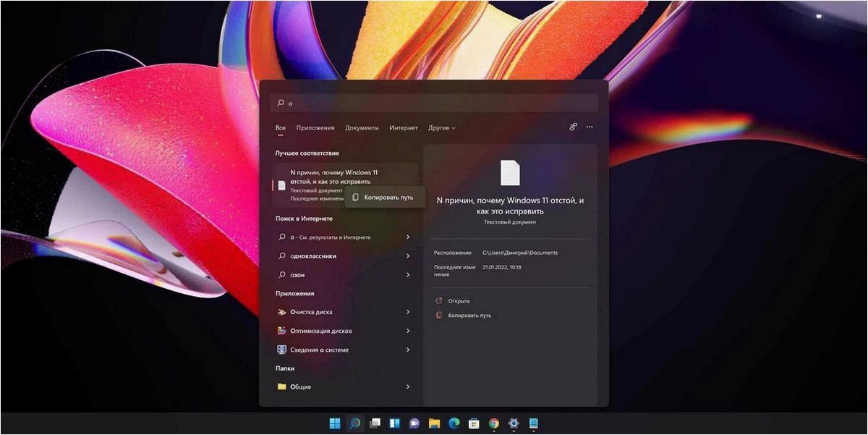This screenshot has height=435, width=868.
Task: Open the Widgets taskbar icon
Action: 395,423
